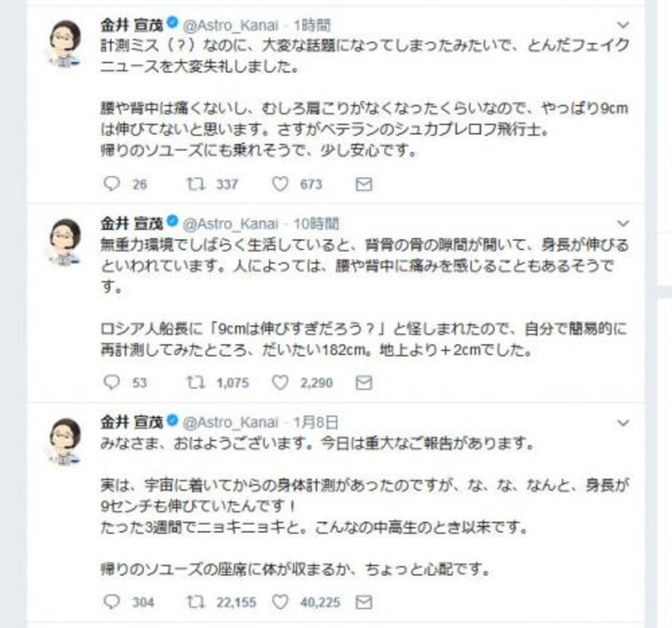672x628 pixels.
Task: Expand the options chevron on the second tweet
Action: [x=622, y=222]
